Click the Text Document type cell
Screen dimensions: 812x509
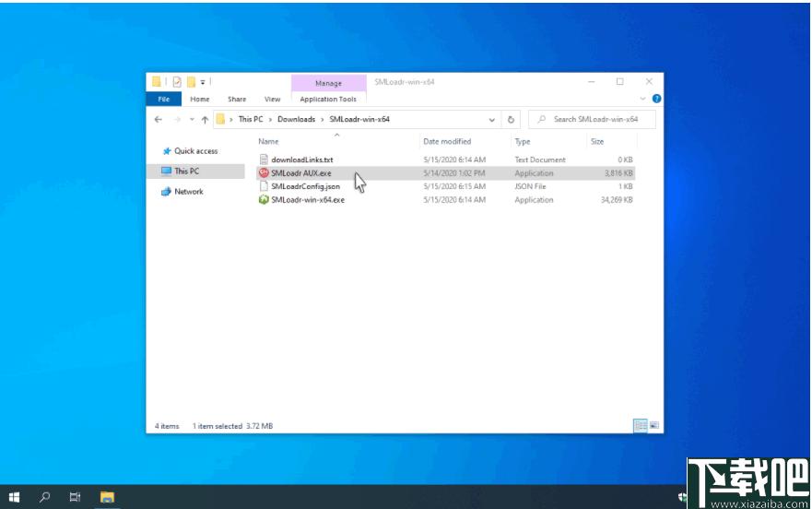(540, 160)
